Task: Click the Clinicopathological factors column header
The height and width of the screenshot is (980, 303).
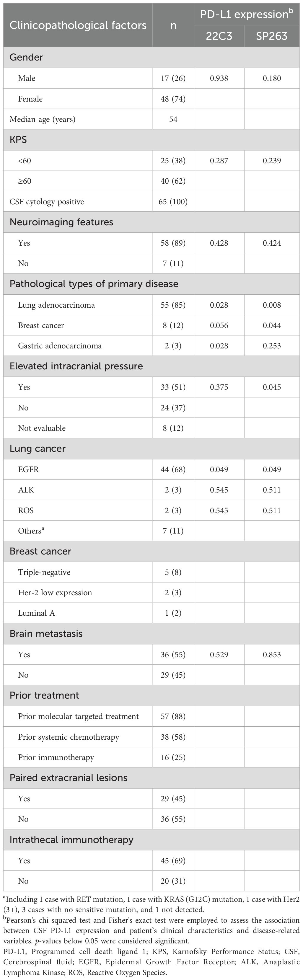Action: tap(78, 25)
